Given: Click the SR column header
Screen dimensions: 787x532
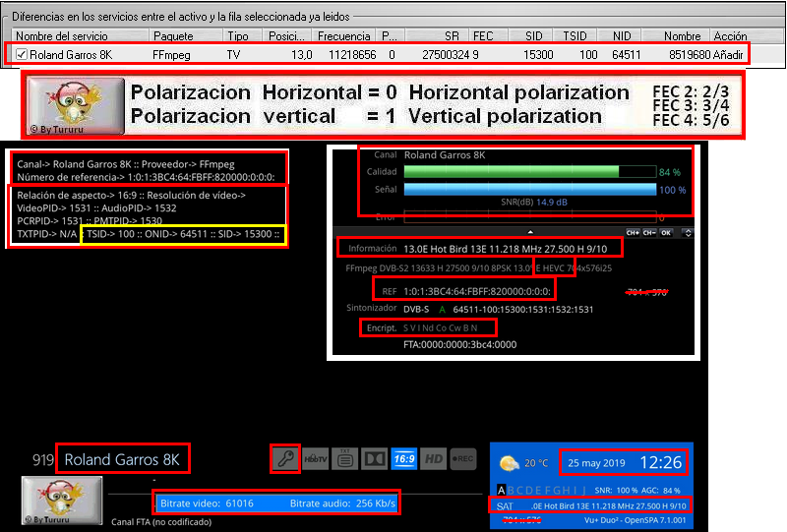Looking at the screenshot, I should (x=437, y=36).
